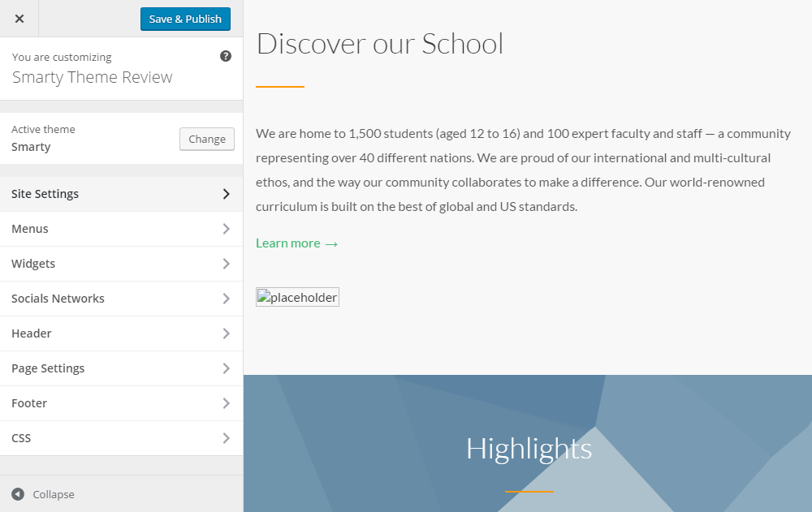Follow the Learn more link

(x=296, y=243)
